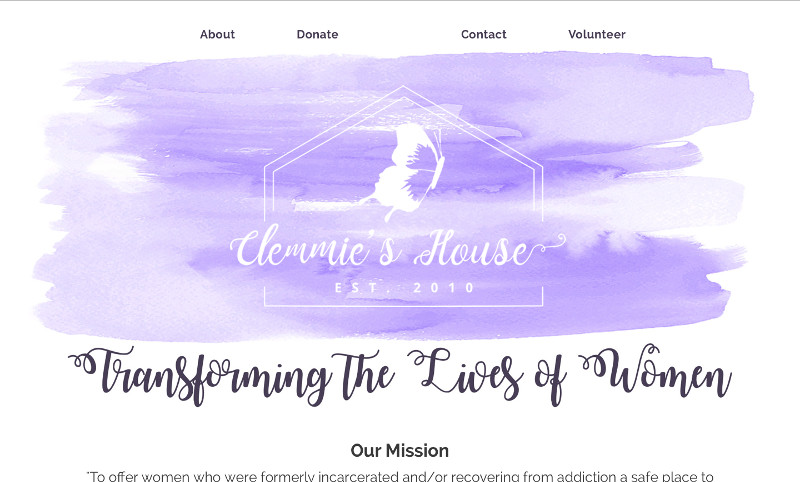This screenshot has height=482, width=800.
Task: Open the About page from navigation
Action: 217,34
